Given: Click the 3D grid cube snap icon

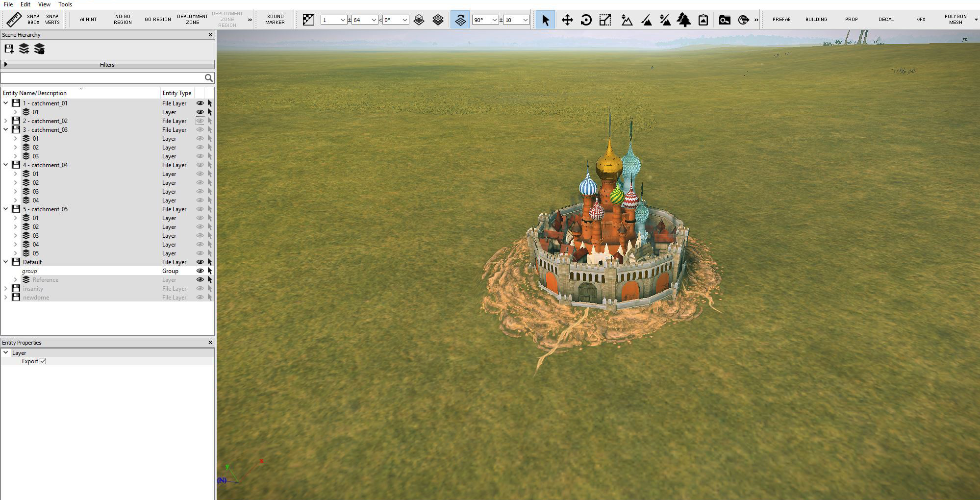Looking at the screenshot, I should click(419, 20).
